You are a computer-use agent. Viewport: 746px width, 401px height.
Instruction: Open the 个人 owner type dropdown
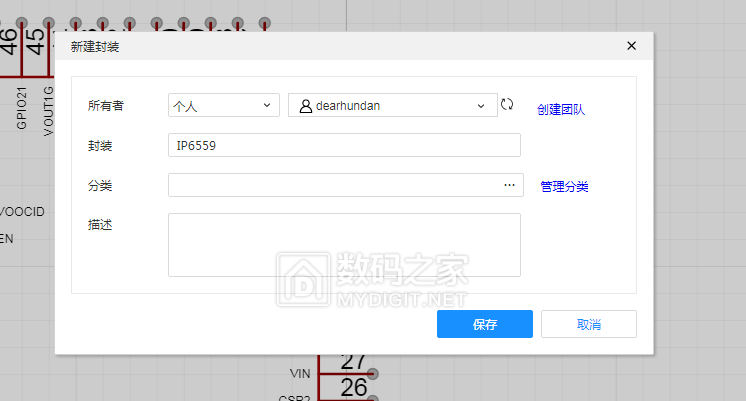pos(224,105)
